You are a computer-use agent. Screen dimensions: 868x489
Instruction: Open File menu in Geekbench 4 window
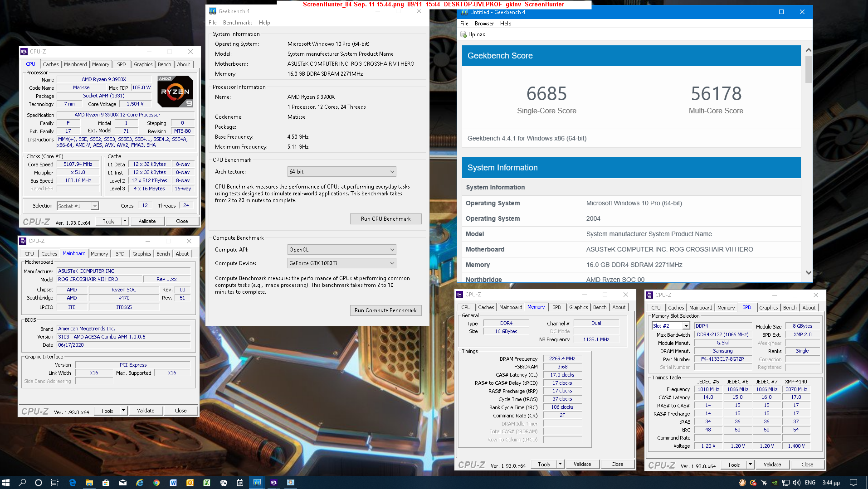tap(213, 23)
